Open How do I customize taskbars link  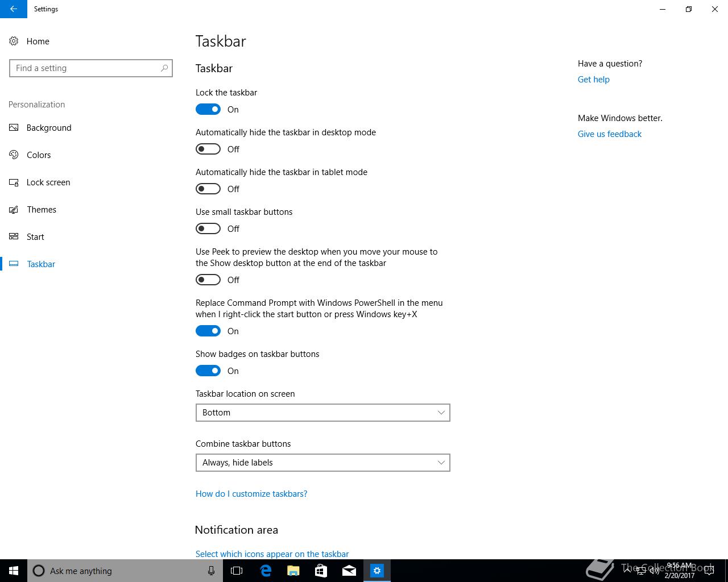tap(251, 494)
